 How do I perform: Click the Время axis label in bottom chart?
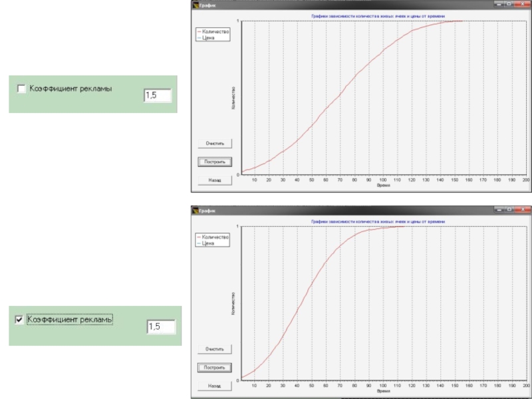(x=384, y=391)
